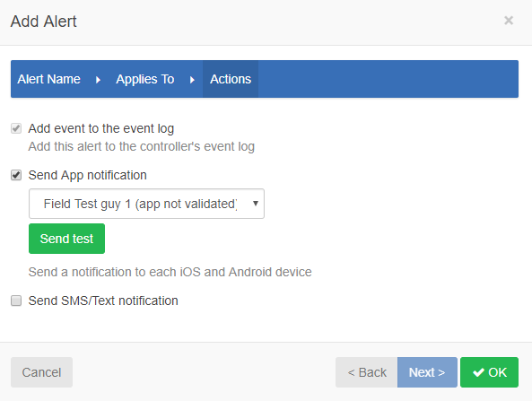The height and width of the screenshot is (401, 532).
Task: Switch to the Applies To step
Action: click(145, 79)
